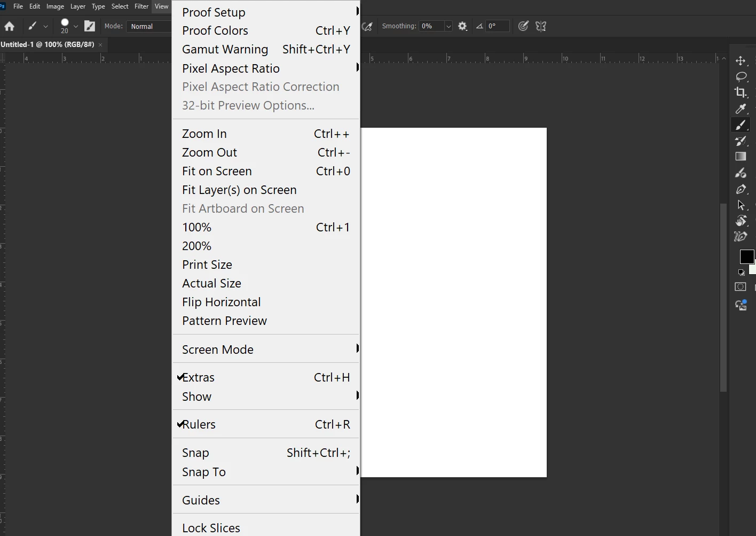Enable Snap in View menu
Image resolution: width=756 pixels, height=536 pixels.
266,453
